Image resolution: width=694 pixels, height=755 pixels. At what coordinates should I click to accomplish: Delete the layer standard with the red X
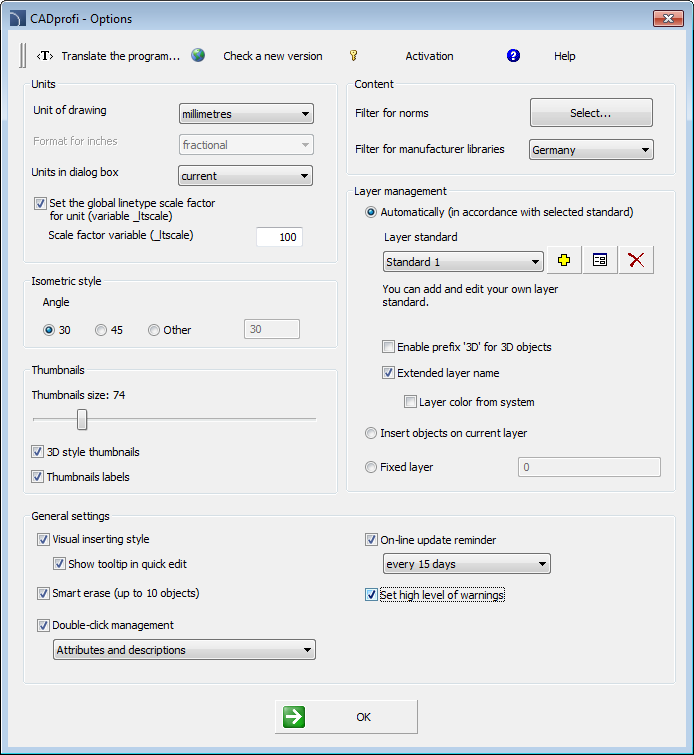click(636, 260)
